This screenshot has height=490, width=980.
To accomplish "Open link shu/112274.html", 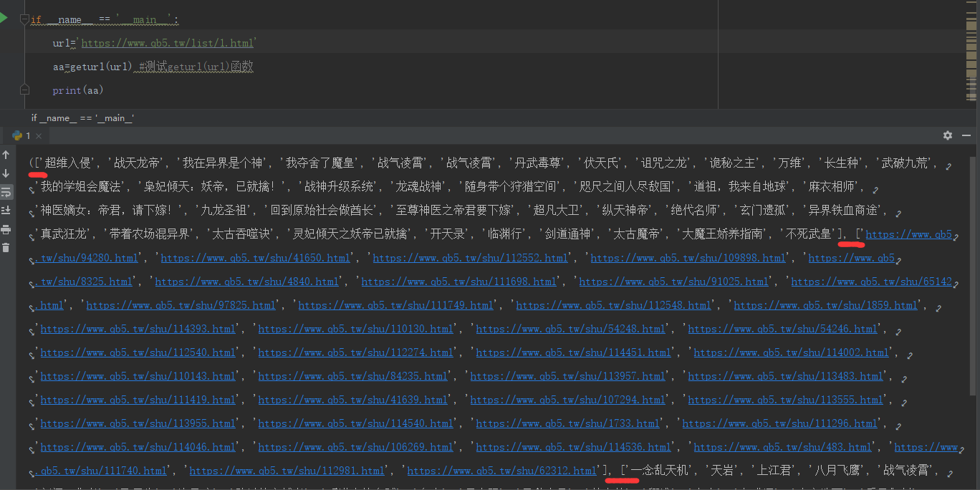I will (356, 352).
